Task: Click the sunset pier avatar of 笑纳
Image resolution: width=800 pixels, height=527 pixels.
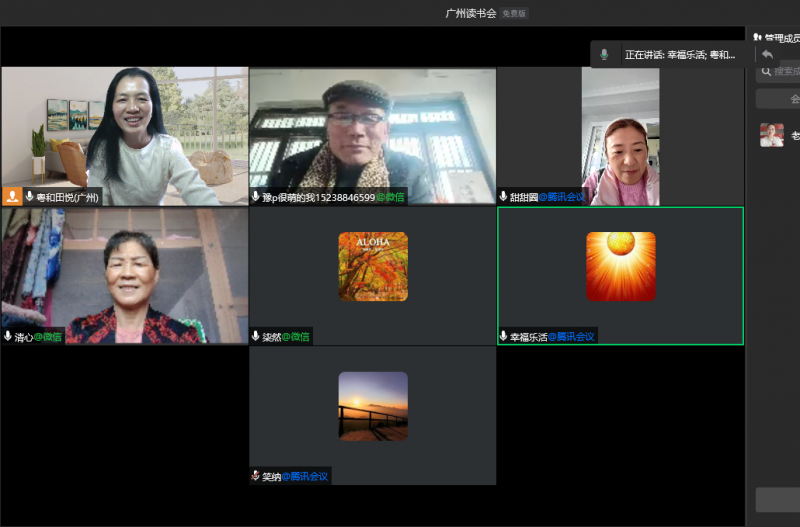Action: point(373,406)
